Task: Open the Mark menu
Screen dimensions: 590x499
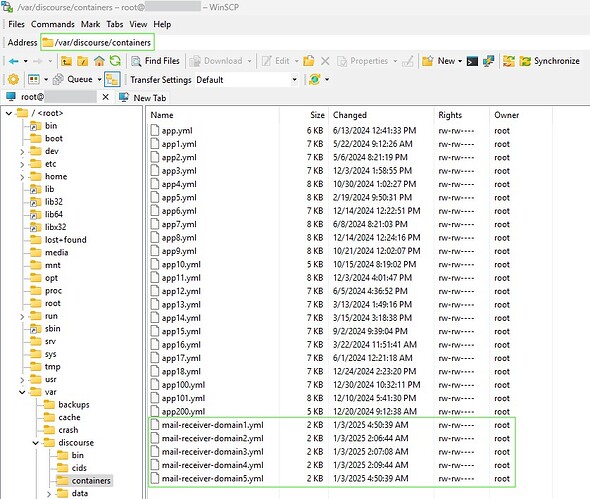Action: [x=90, y=24]
